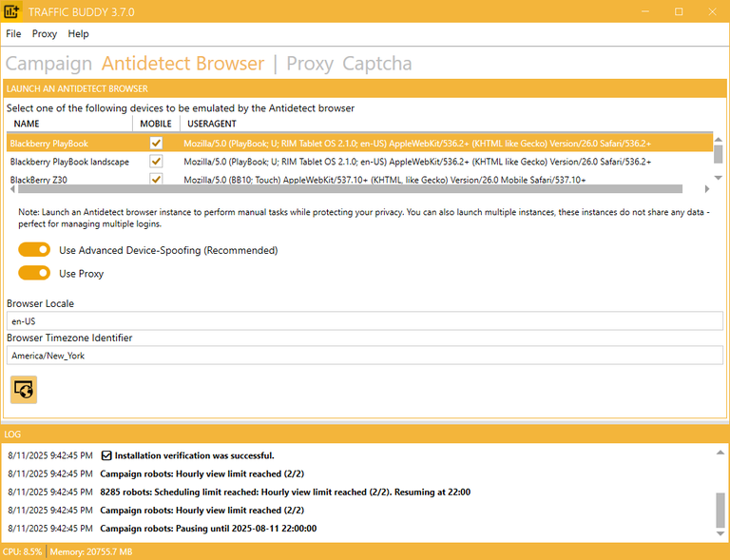
Task: Disable the Use Proxy toggle
Action: [34, 273]
